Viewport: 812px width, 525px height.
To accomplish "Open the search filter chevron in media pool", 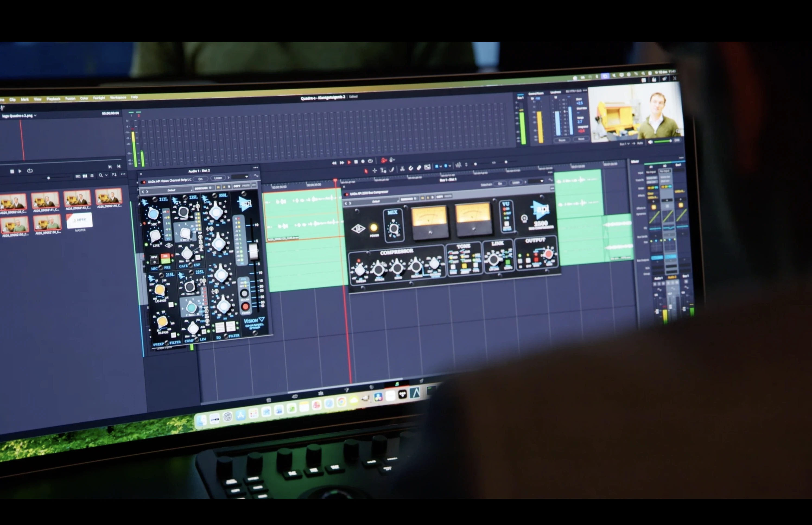I will 106,175.
